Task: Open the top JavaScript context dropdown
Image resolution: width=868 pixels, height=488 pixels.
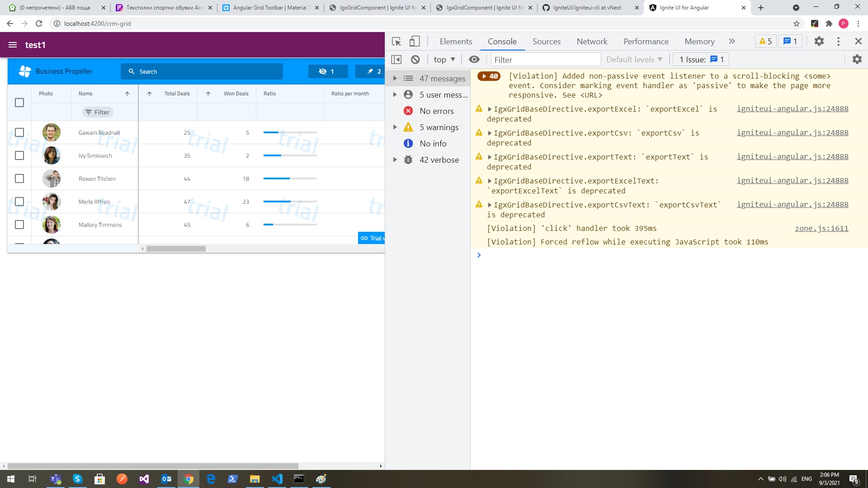Action: coord(444,60)
